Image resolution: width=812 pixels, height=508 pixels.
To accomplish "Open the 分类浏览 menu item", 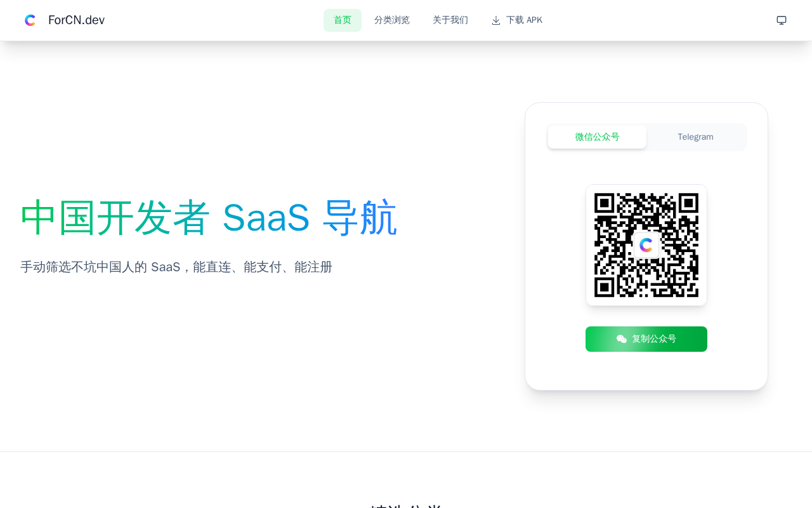I will pos(392,20).
